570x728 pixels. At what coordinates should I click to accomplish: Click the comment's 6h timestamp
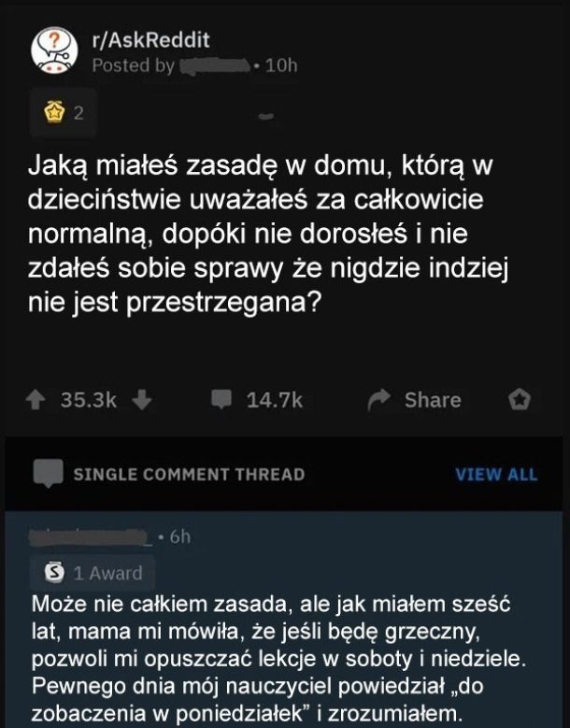[x=177, y=538]
